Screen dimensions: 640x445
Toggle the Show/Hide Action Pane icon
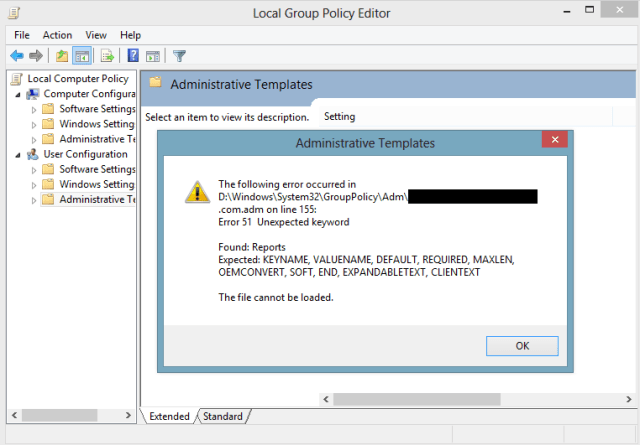click(153, 56)
